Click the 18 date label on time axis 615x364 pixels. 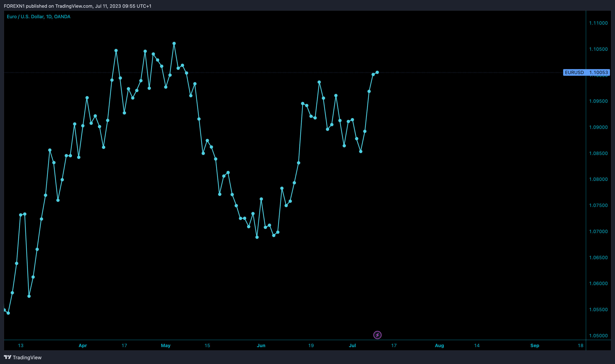pos(580,345)
